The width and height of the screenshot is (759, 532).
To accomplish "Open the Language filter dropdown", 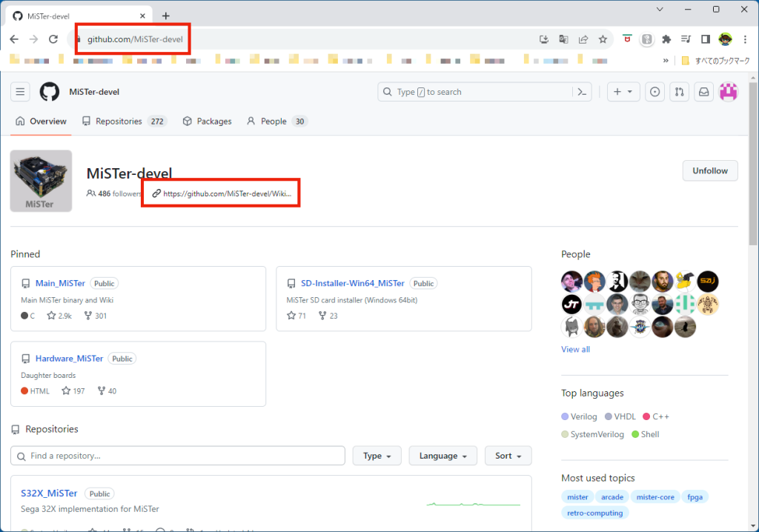I will pos(443,456).
